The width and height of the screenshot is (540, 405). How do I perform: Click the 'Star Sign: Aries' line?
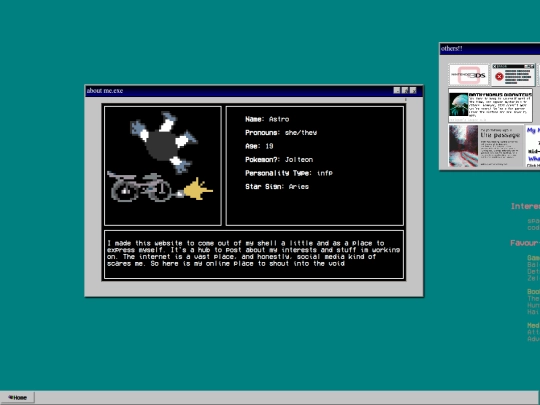point(277,186)
